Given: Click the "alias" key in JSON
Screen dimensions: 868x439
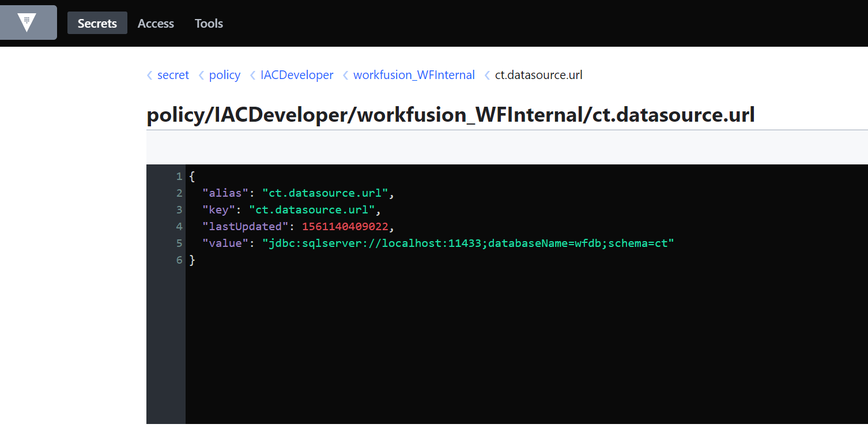Looking at the screenshot, I should (225, 193).
